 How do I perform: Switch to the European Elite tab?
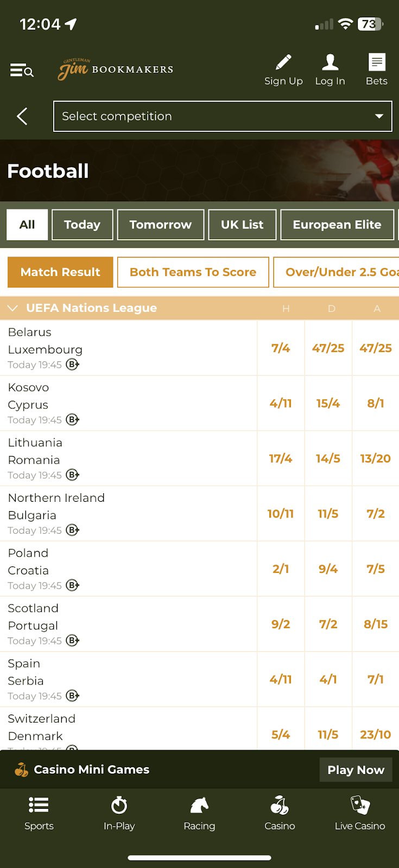337,225
